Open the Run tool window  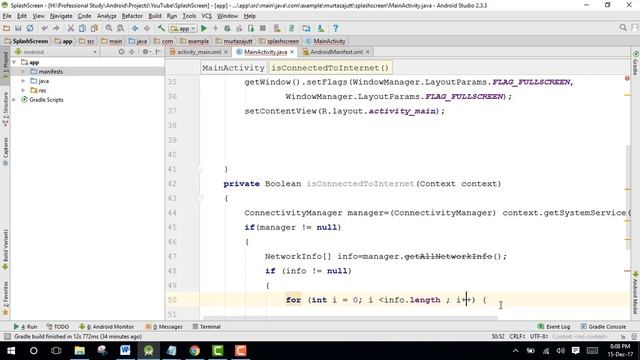pyautogui.click(x=25, y=327)
